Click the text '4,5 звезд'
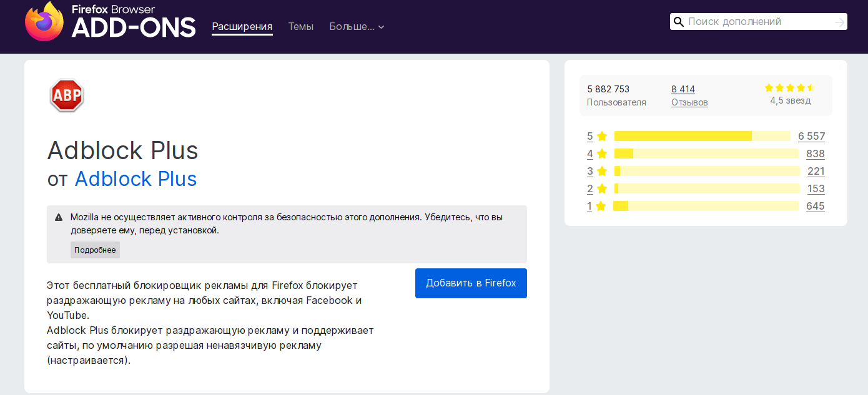This screenshot has height=395, width=868. coord(790,100)
